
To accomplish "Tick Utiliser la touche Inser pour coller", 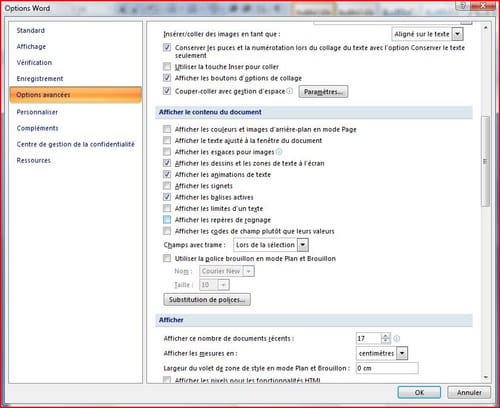I will pyautogui.click(x=167, y=67).
